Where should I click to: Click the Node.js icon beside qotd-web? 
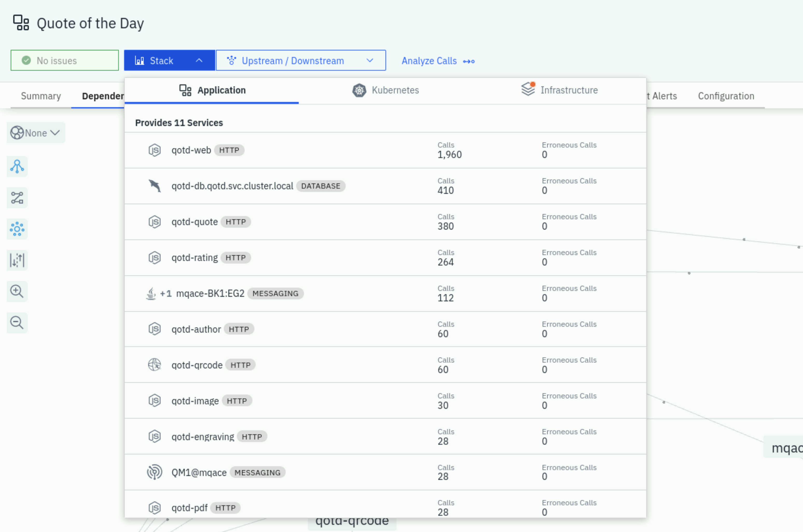click(x=154, y=150)
